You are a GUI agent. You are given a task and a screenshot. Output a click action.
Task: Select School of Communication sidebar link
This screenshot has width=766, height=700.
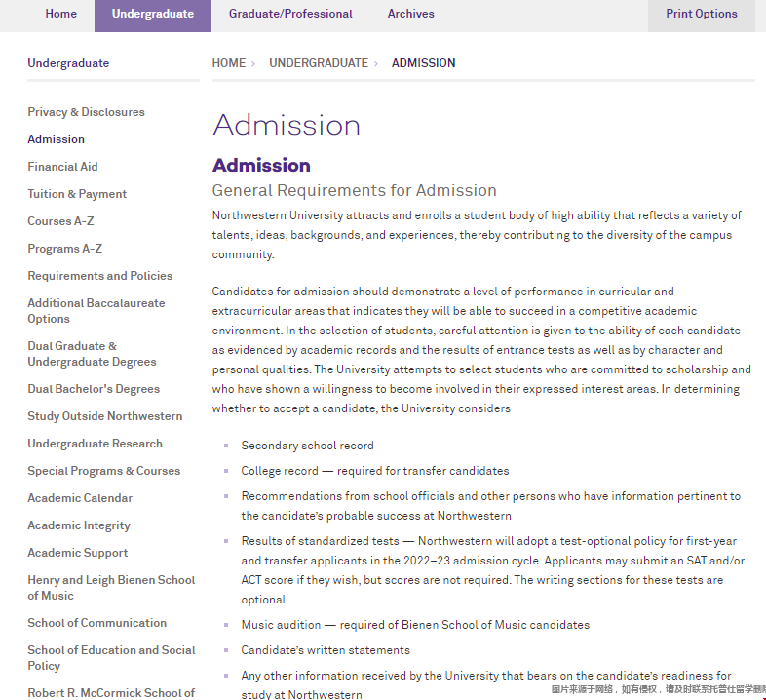point(96,623)
